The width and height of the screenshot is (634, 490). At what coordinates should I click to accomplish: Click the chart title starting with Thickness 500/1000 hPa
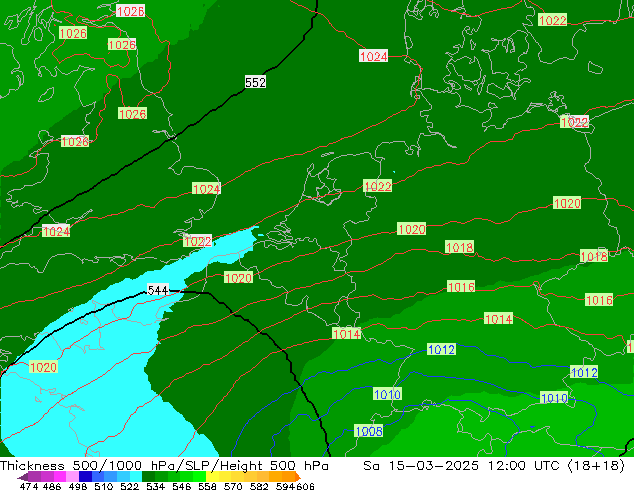(x=164, y=466)
